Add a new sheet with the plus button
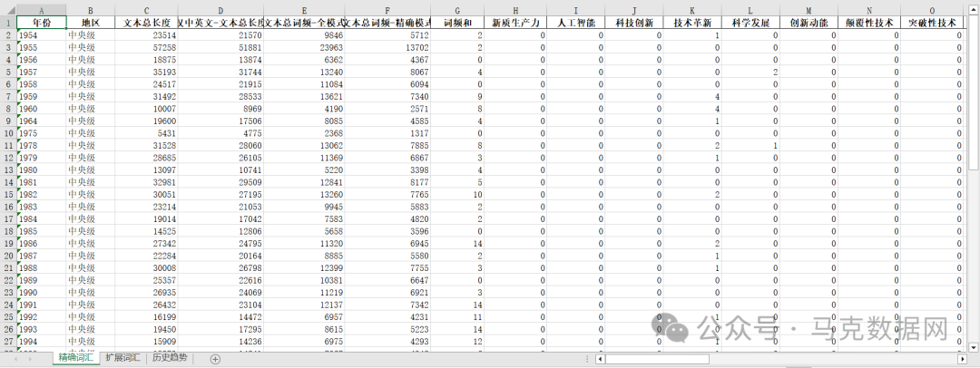 tap(215, 359)
